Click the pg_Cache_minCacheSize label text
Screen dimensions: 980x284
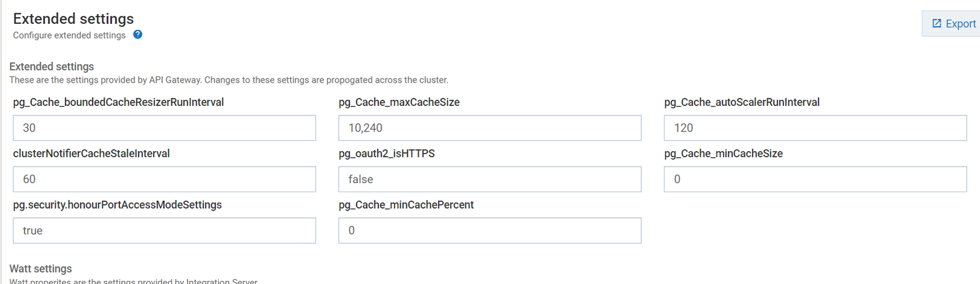(x=723, y=154)
